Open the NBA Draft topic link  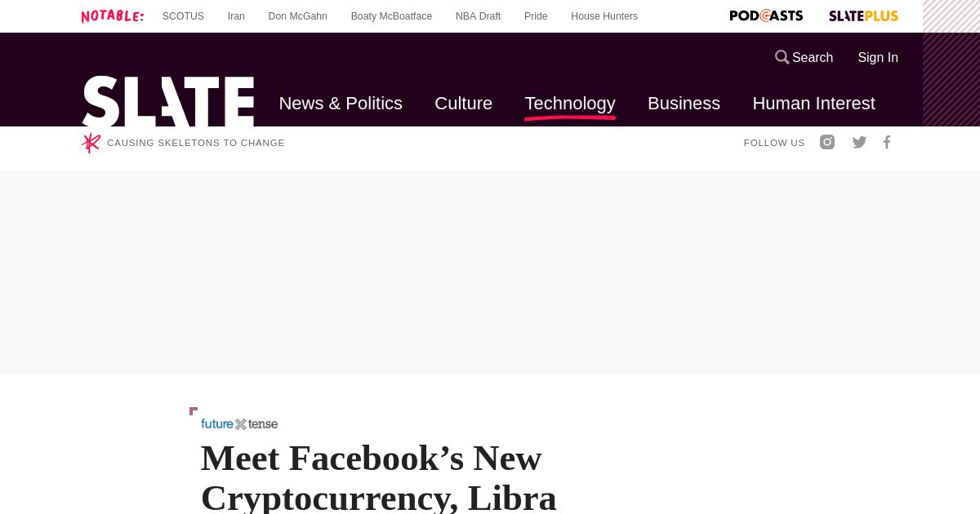(x=478, y=16)
